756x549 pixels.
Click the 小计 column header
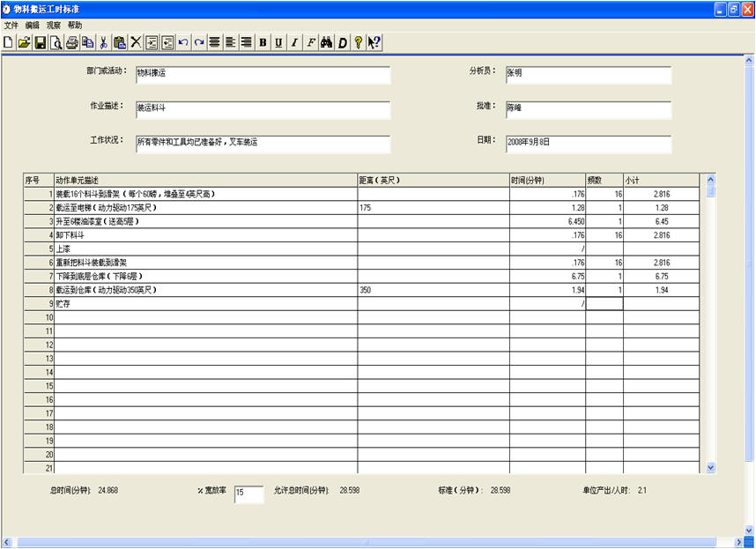click(x=661, y=180)
